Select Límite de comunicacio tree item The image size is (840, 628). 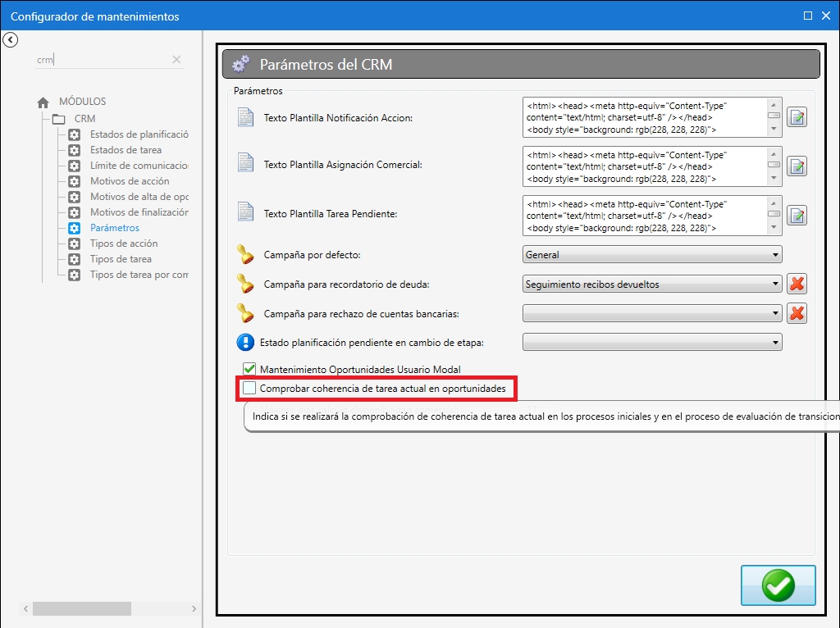[x=139, y=166]
